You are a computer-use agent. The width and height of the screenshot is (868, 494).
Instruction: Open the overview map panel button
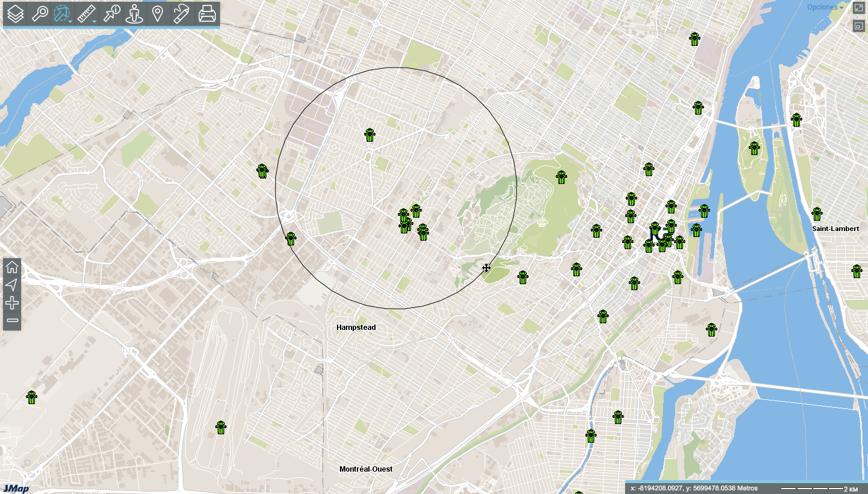tap(859, 26)
